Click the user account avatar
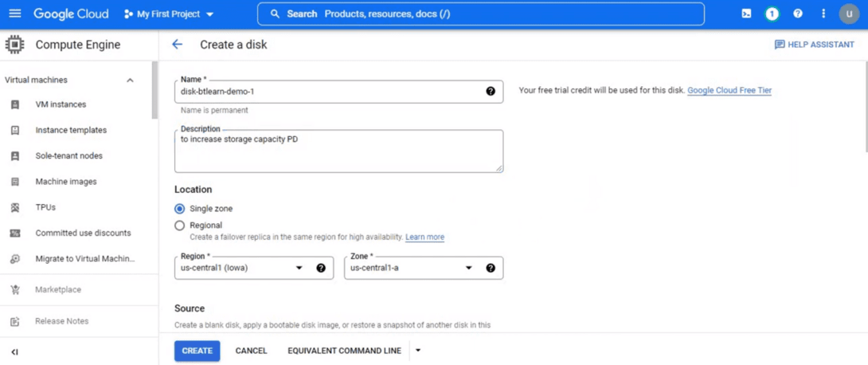This screenshot has width=868, height=365. 849,14
